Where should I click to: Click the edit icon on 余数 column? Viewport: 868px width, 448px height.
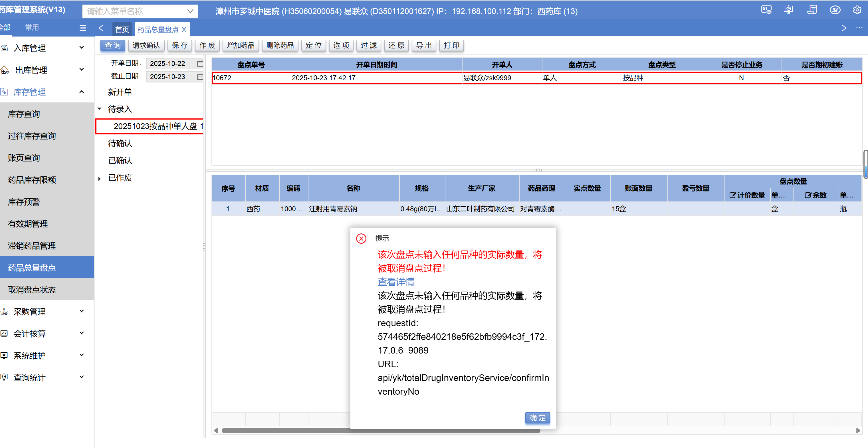click(x=808, y=195)
